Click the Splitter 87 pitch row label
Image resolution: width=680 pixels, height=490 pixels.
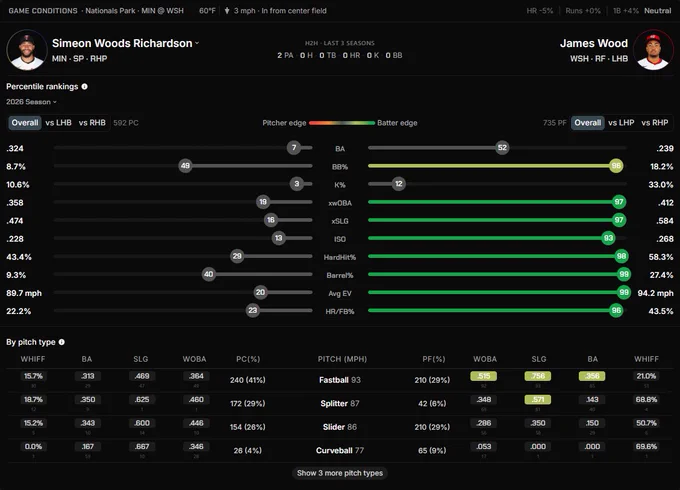click(340, 404)
